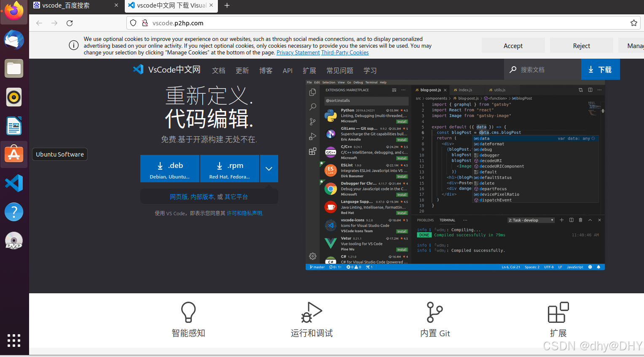
Task: Click the blue 下载 button
Action: click(x=600, y=69)
